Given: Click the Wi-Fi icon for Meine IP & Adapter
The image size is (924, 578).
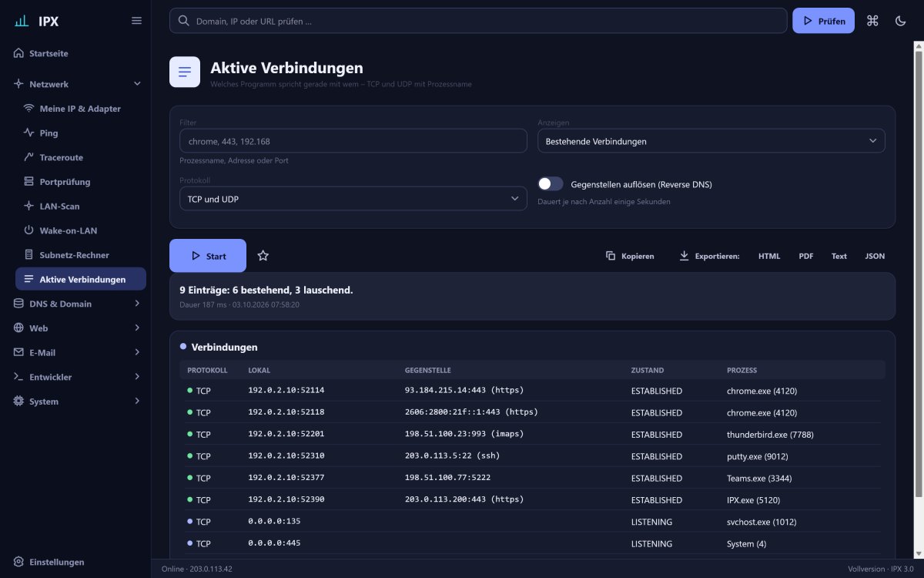Looking at the screenshot, I should [29, 109].
